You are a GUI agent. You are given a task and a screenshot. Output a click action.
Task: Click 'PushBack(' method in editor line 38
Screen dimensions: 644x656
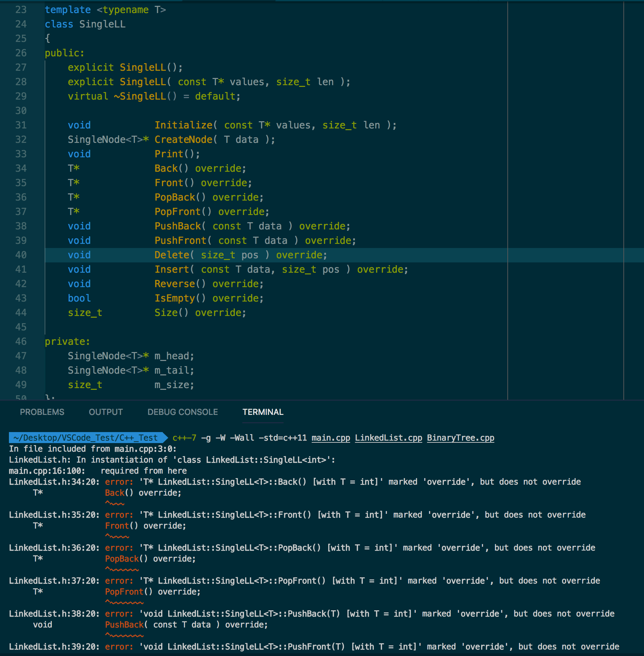pyautogui.click(x=180, y=226)
